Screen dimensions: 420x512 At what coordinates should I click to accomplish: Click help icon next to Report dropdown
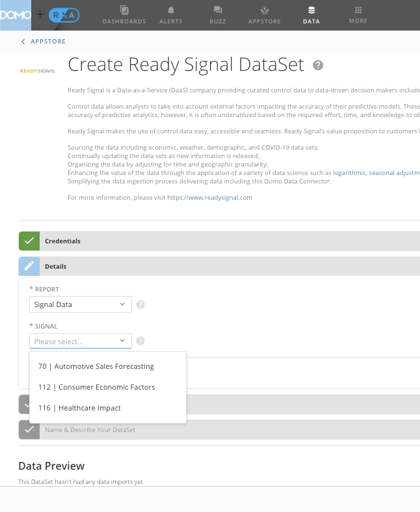(140, 304)
